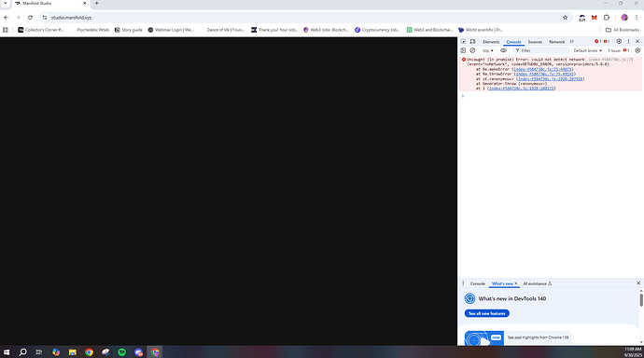Open the DevTools three-dot customize menu
The width and height of the screenshot is (644, 358).
pos(628,41)
